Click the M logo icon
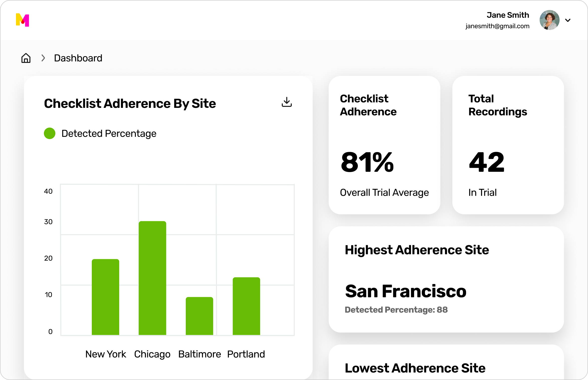Screen dimensions: 588x380 (22, 20)
